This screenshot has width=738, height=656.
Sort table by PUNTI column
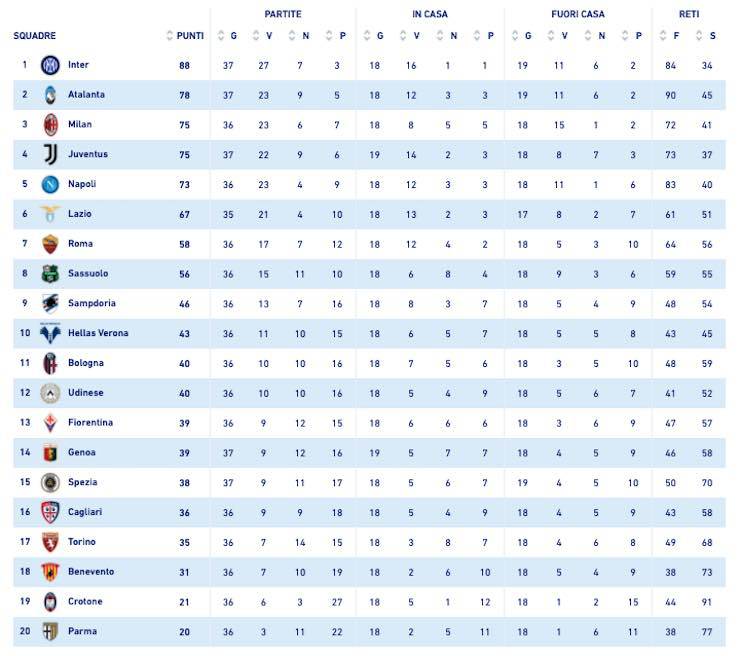[x=185, y=36]
